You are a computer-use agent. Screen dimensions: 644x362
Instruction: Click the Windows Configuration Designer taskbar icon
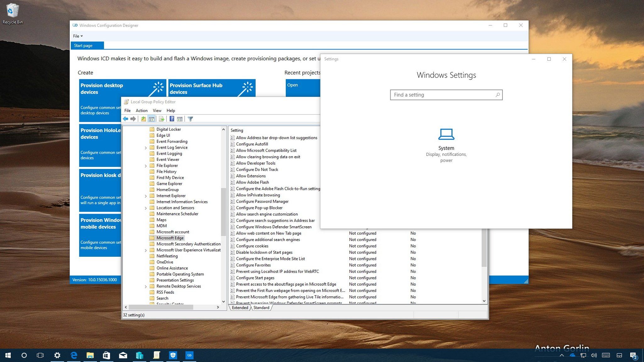[189, 355]
